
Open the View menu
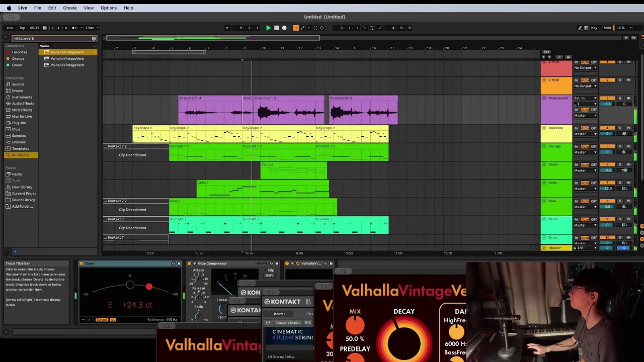tap(89, 8)
